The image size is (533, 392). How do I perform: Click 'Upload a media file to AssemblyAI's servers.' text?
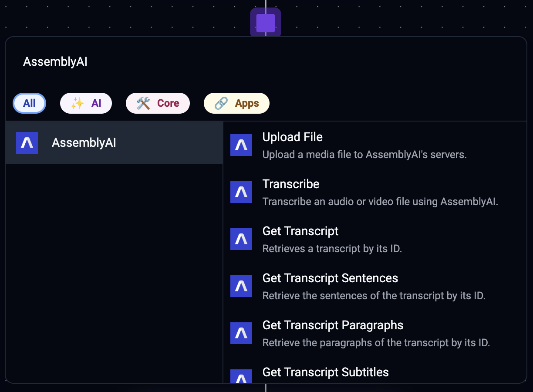click(x=364, y=155)
